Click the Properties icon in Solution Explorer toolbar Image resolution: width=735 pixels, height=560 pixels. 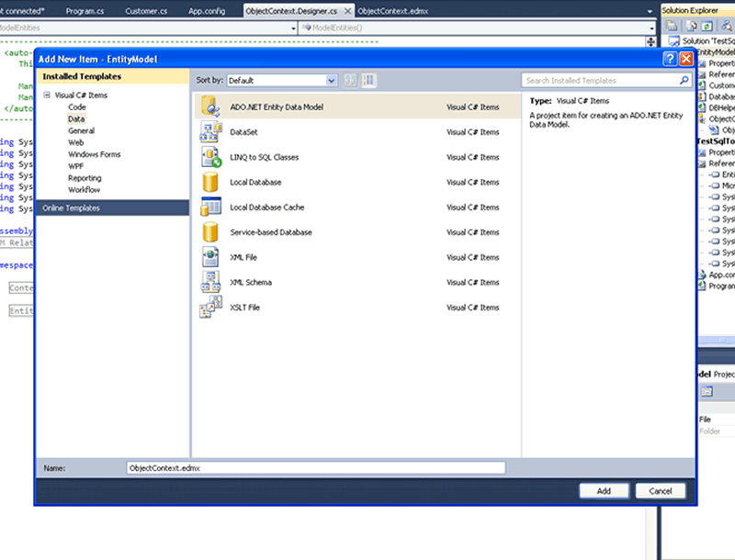pos(672,27)
